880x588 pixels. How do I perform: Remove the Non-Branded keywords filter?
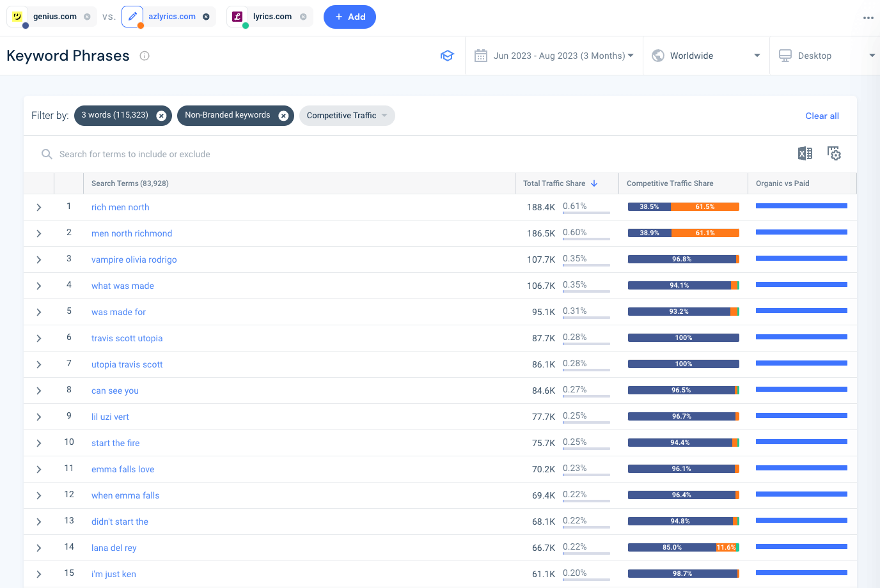(x=283, y=116)
